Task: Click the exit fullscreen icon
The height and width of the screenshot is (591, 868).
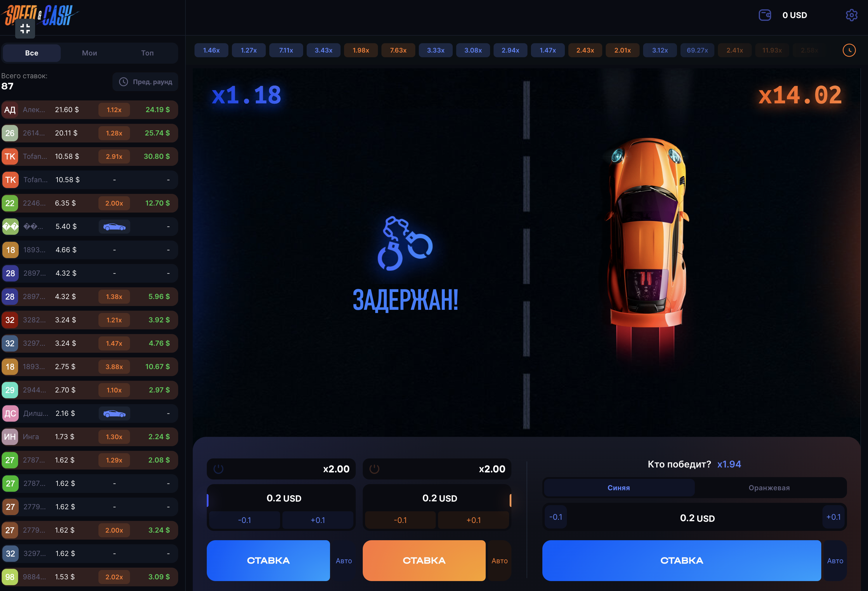Action: (25, 28)
